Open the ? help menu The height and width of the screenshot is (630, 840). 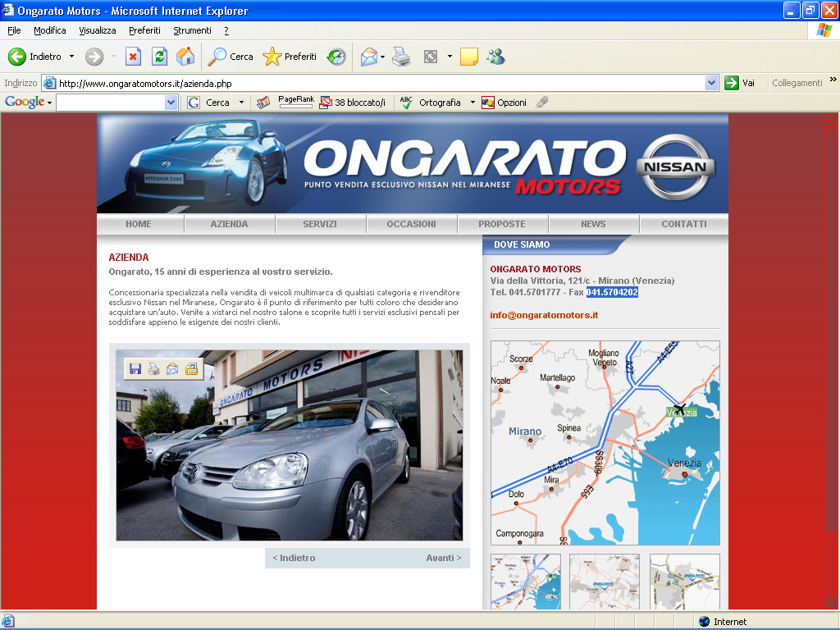pyautogui.click(x=226, y=30)
